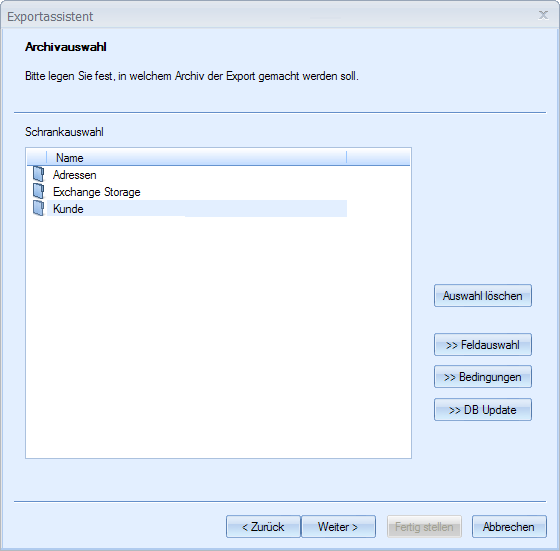This screenshot has height=551, width=560.
Task: Click the Exchange Storage cabinet icon
Action: click(39, 191)
